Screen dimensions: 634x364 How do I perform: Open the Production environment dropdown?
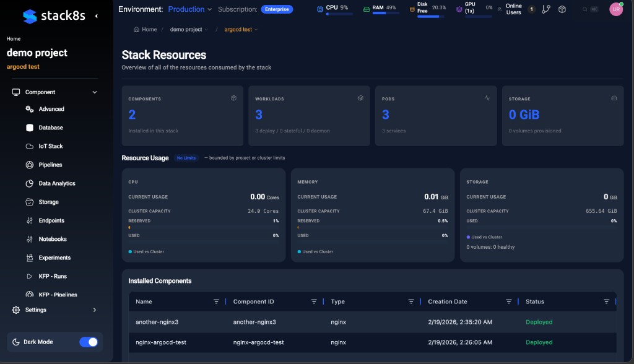[x=189, y=9]
